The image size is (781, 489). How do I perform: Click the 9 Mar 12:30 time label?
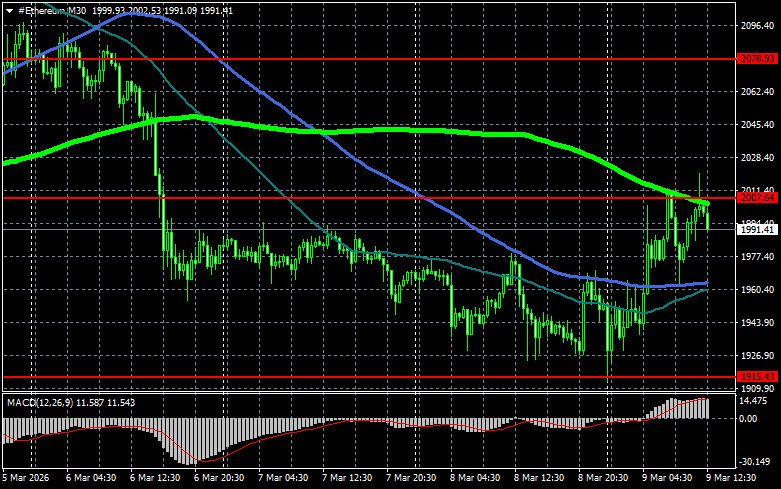(x=731, y=478)
